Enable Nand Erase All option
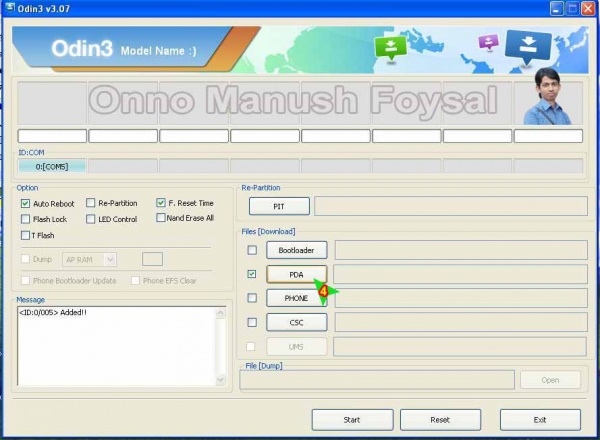Viewport: 600px width, 440px height. point(161,218)
